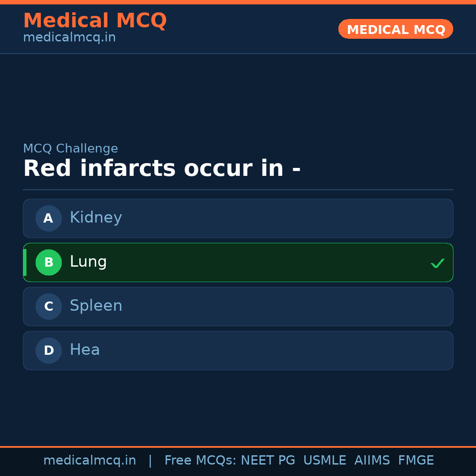Select the Lung answer option
Screen dimensions: 476x476
tap(238, 262)
